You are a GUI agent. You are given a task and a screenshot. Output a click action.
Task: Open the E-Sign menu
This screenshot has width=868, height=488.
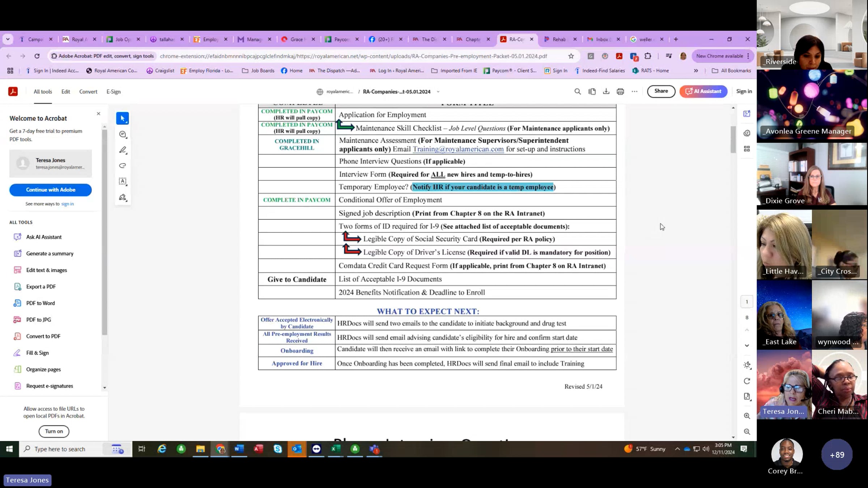coord(114,92)
